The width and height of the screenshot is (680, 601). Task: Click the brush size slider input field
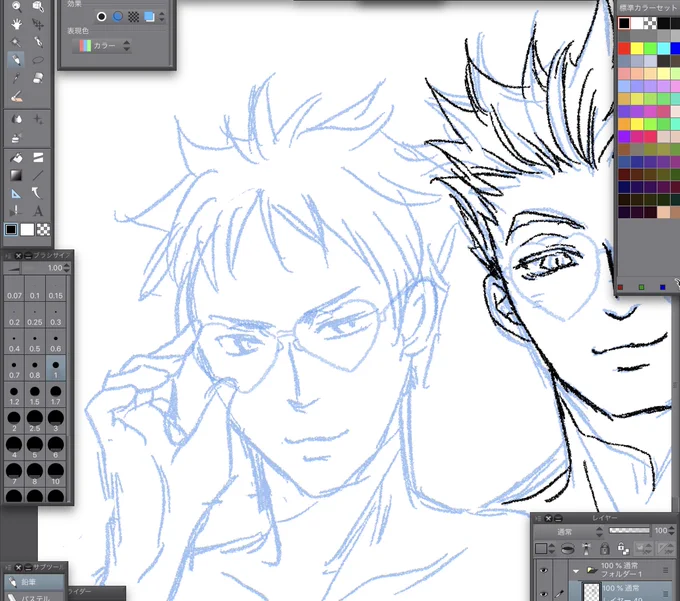coord(33,268)
